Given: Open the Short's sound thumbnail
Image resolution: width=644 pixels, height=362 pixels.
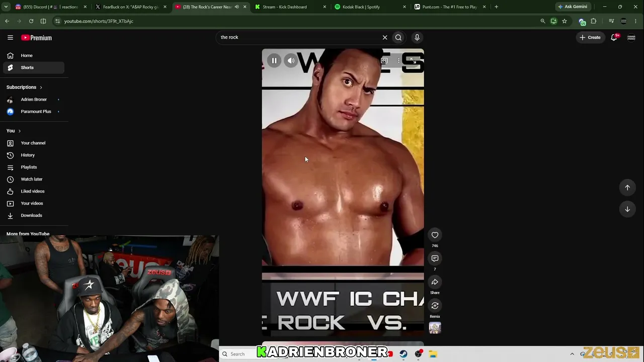Looking at the screenshot, I should (435, 328).
